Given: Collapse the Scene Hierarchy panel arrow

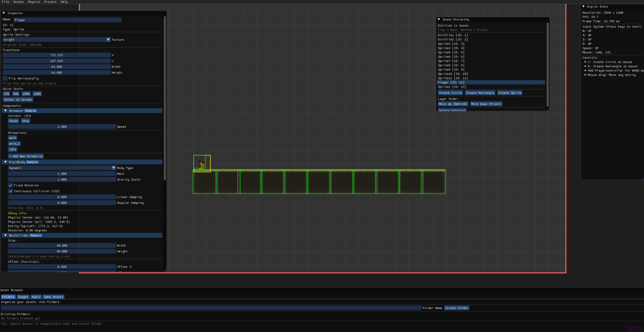Looking at the screenshot, I should tap(439, 19).
